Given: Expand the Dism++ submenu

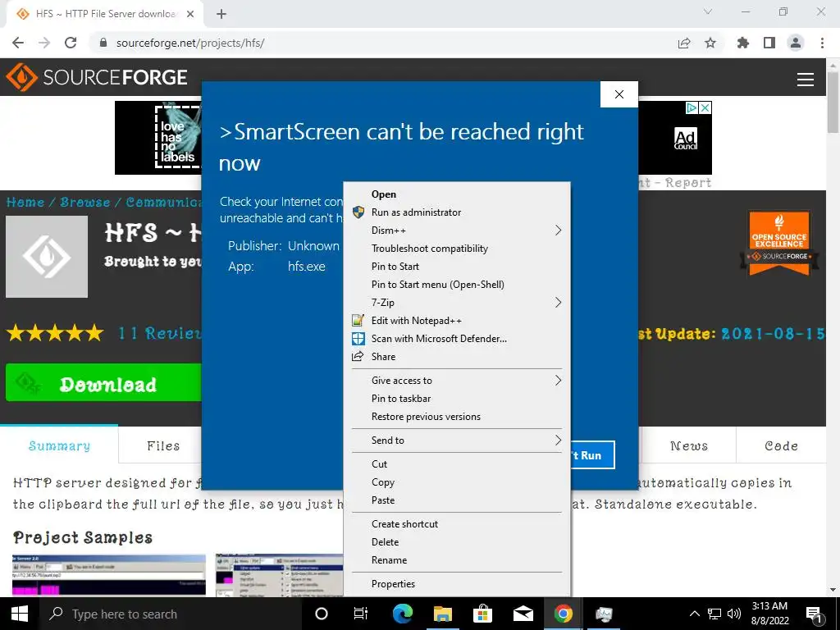Looking at the screenshot, I should [457, 231].
